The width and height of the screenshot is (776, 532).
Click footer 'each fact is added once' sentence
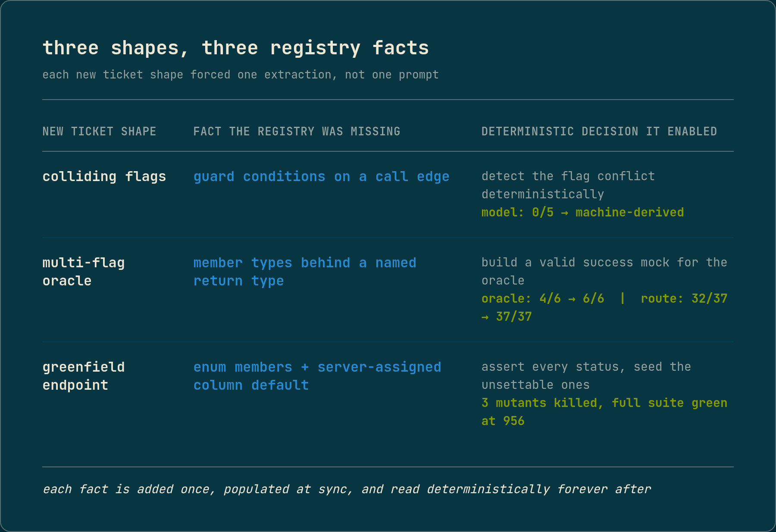(347, 489)
